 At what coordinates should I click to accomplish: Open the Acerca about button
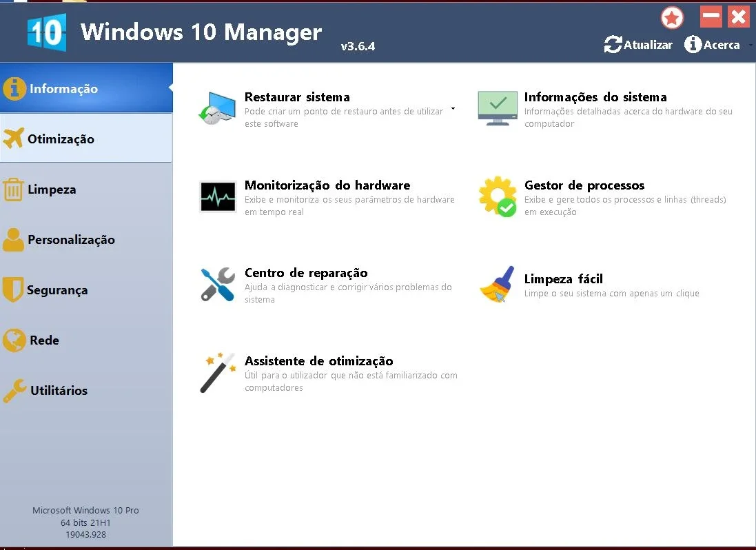712,45
